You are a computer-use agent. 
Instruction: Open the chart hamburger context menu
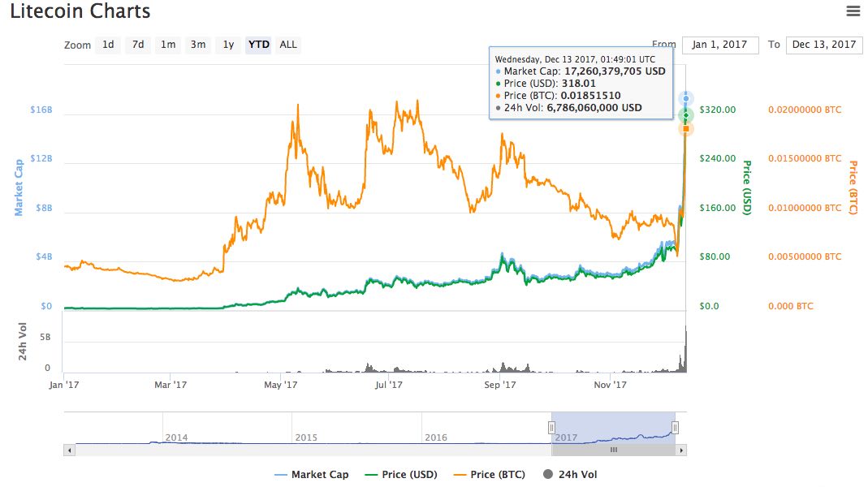[x=853, y=11]
